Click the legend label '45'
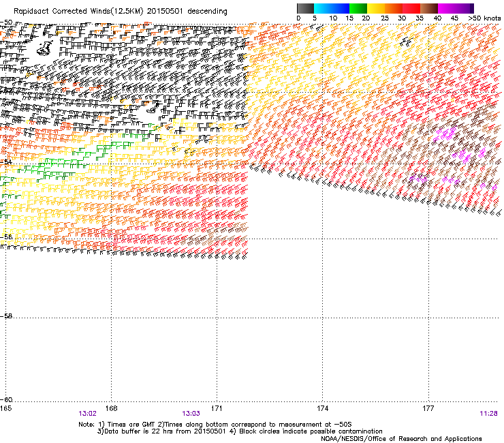504x443 pixels. click(x=454, y=18)
